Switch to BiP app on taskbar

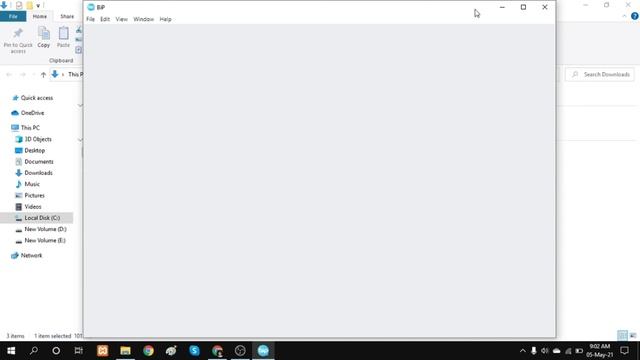(x=263, y=351)
